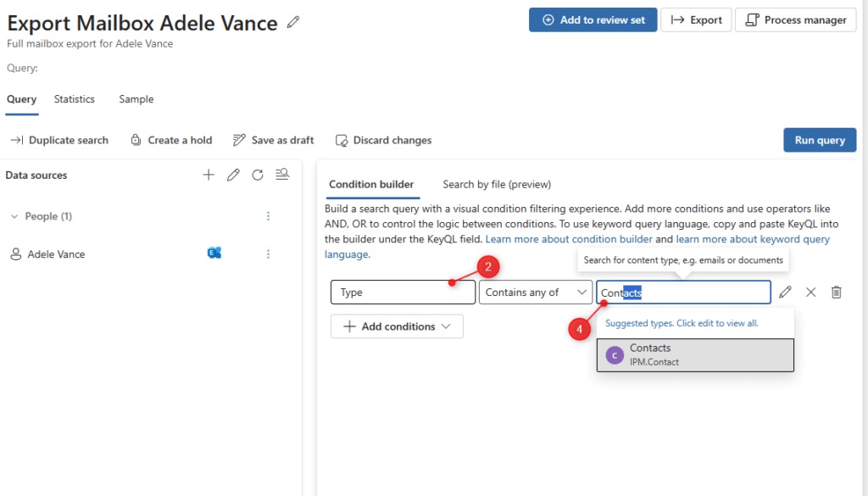Clear the condition value with the X icon
Screen dimensions: 868x496
click(x=810, y=293)
